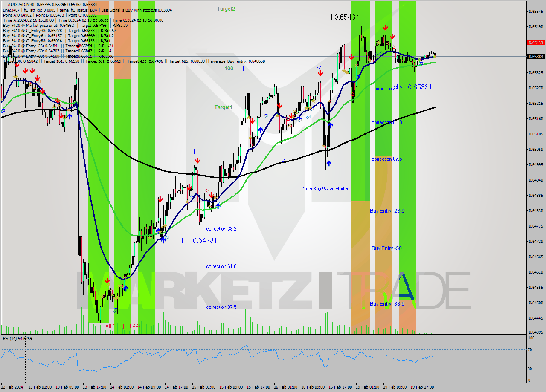Screen dimensions: 546x392
Task: Click the 0.64885 price axis label
Action: pos(536,195)
